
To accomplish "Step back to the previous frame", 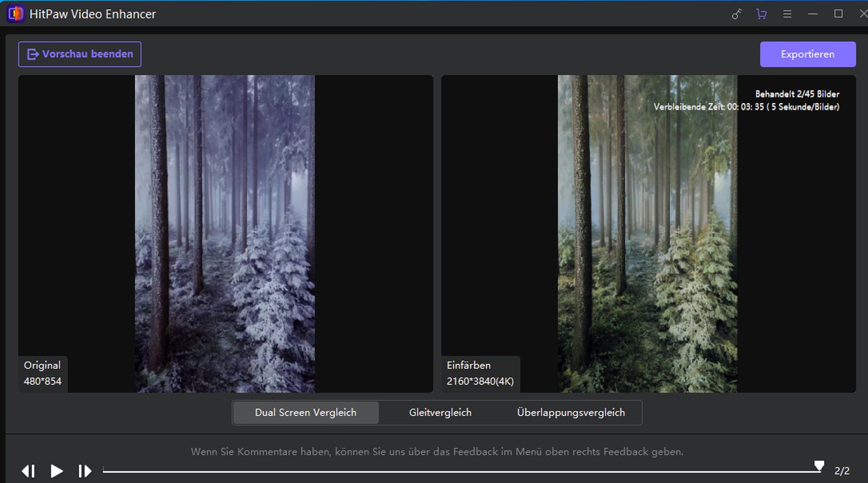I will [28, 471].
